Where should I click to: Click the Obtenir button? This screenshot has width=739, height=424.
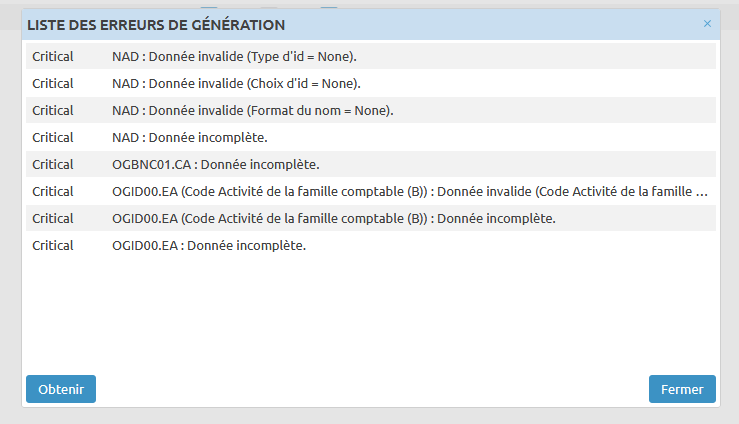[x=61, y=389]
